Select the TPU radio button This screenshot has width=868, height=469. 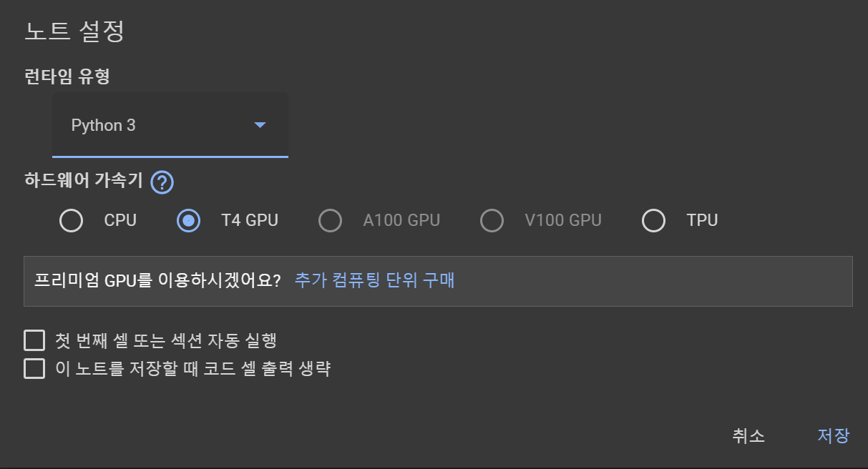(653, 221)
